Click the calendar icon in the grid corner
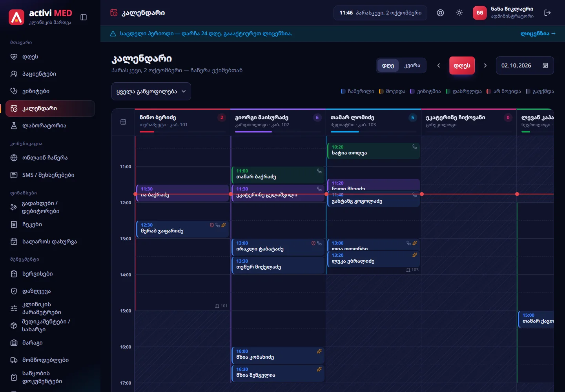The height and width of the screenshot is (392, 565). point(123,122)
